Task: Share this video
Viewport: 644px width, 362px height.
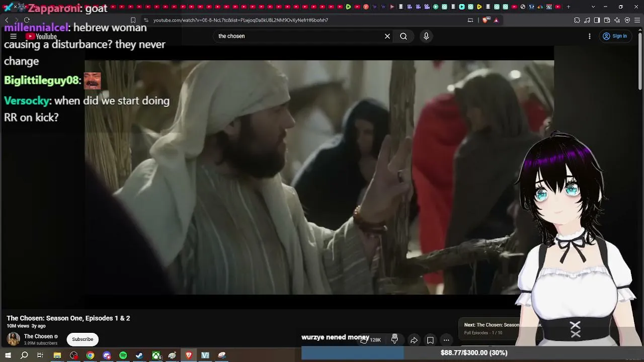Action: (414, 340)
